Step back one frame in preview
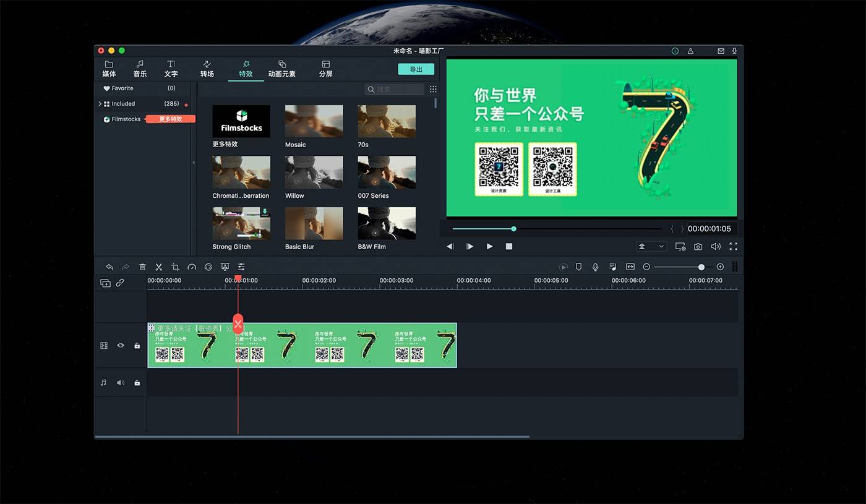 pyautogui.click(x=450, y=246)
